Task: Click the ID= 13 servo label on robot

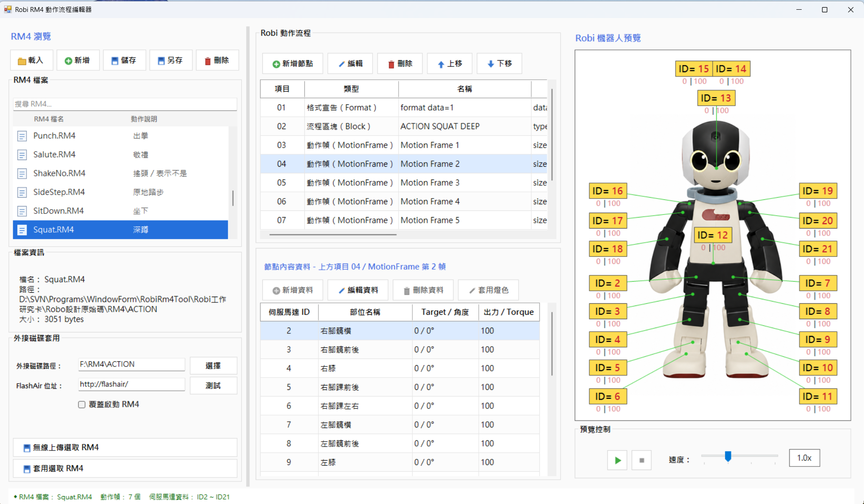Action: [716, 98]
